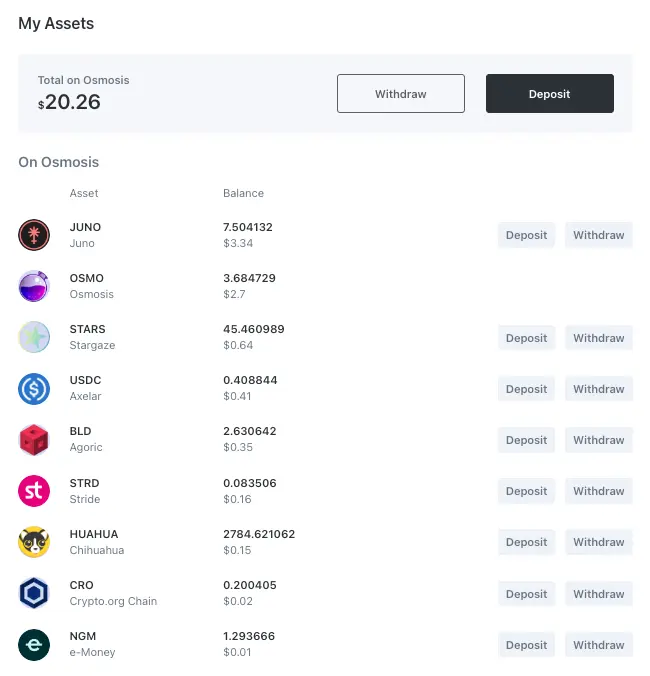Deposit BLD Agoric tokens
The width and height of the screenshot is (650, 676).
526,440
